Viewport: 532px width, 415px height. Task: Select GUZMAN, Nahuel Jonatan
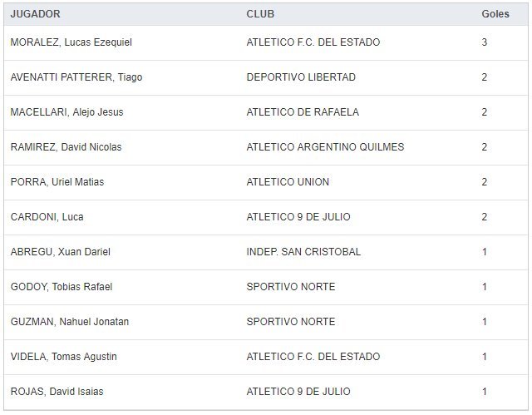[69, 322]
